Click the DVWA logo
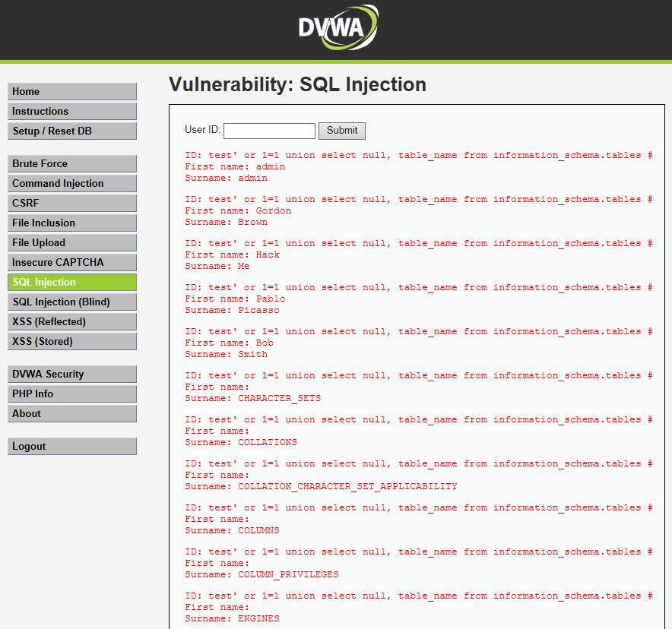Screen dimensions: 672x629 338,27
